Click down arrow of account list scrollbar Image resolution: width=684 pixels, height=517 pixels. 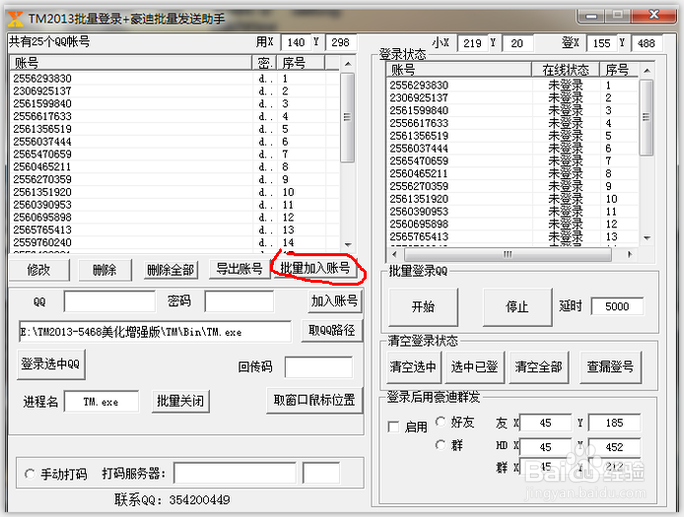click(348, 245)
